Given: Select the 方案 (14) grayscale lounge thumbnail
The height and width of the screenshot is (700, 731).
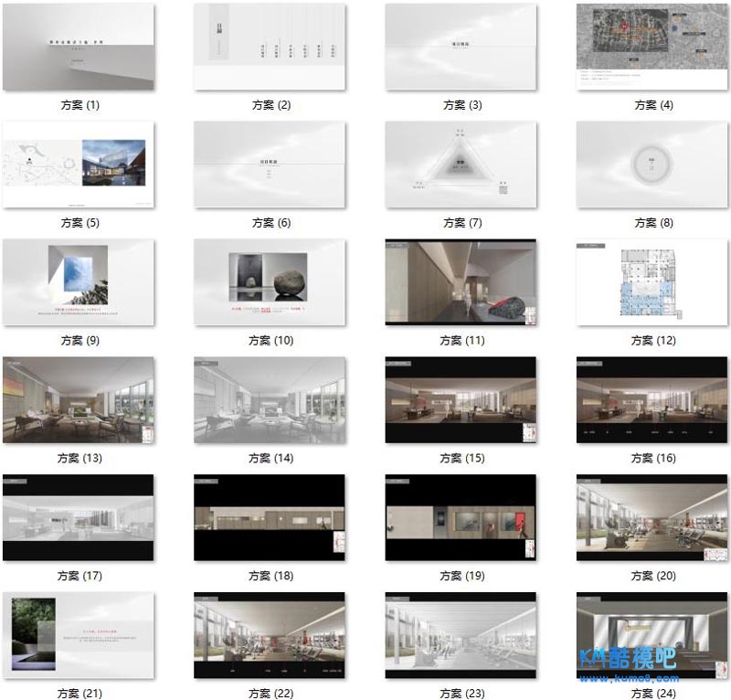Looking at the screenshot, I should point(270,400).
